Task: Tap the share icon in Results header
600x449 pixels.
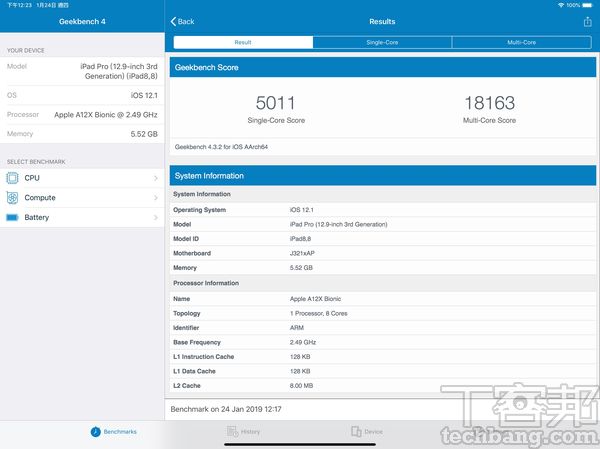Action: 588,22
